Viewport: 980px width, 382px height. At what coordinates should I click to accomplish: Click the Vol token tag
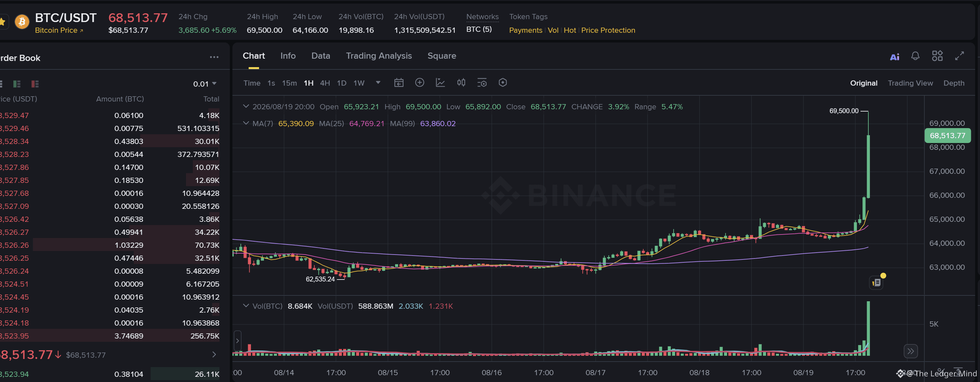(553, 30)
